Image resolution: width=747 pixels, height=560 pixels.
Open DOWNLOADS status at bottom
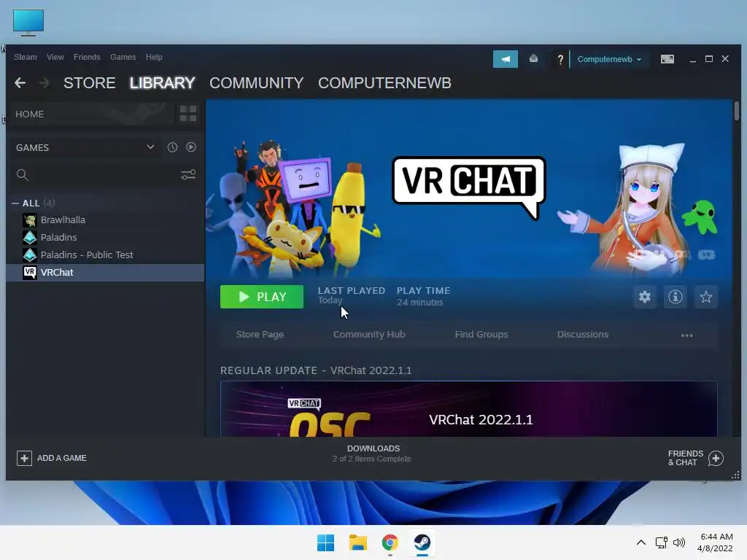pyautogui.click(x=373, y=454)
